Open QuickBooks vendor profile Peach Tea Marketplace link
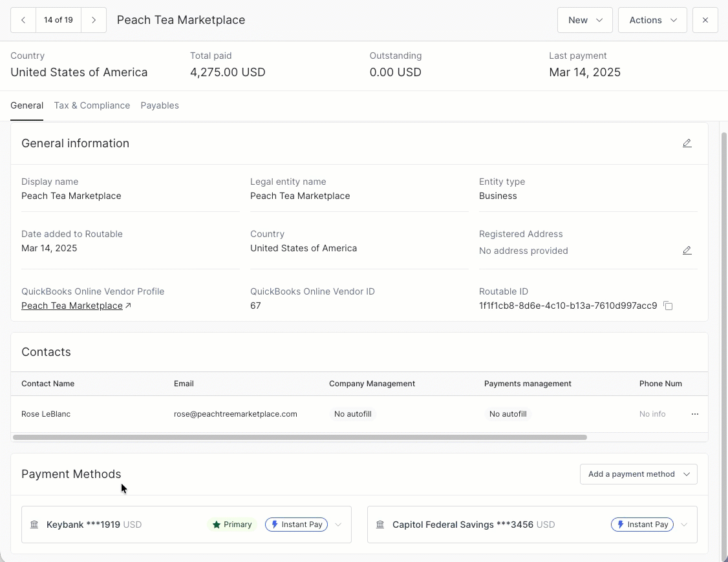The image size is (728, 562). pos(72,306)
